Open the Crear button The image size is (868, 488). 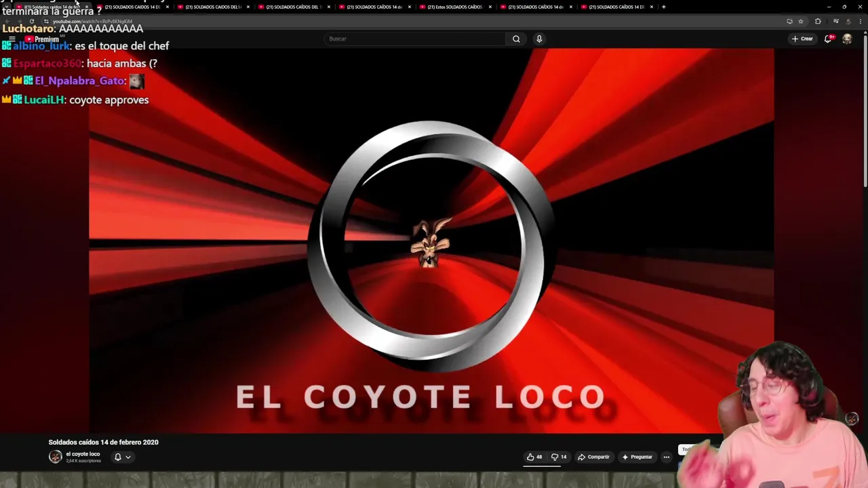point(802,39)
